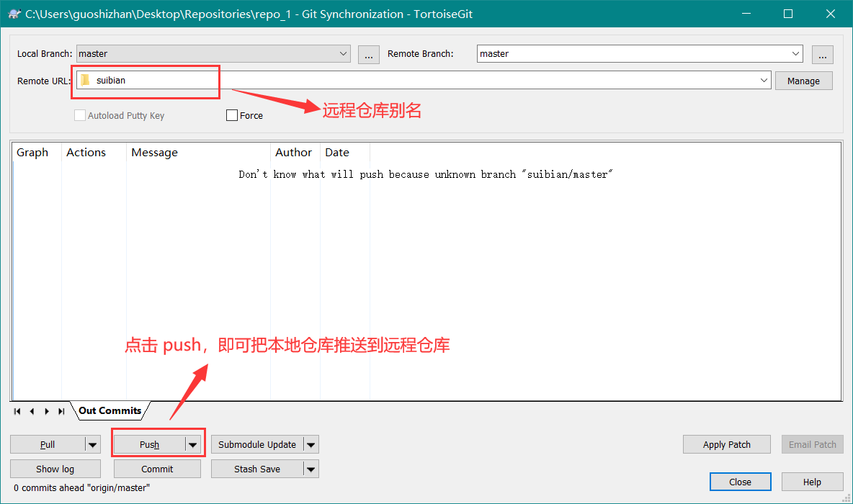Viewport: 853px width, 504px height.
Task: Select the Out Commits tab
Action: click(x=110, y=410)
